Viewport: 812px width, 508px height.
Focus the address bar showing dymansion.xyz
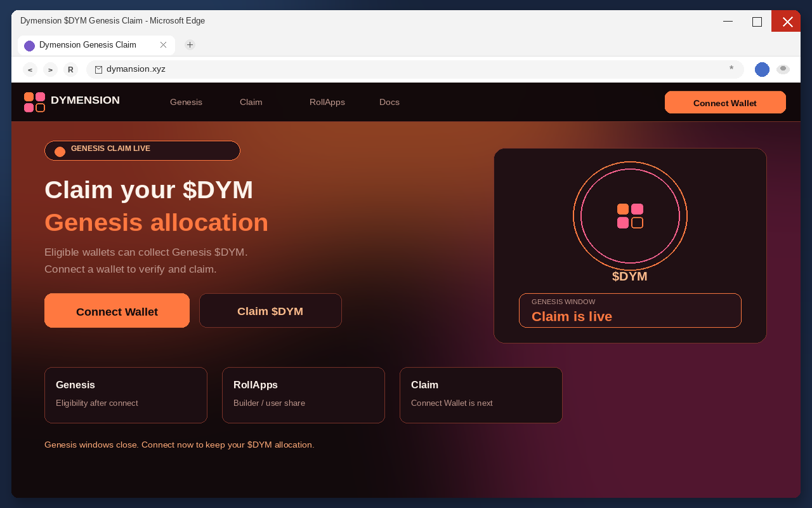(415, 69)
